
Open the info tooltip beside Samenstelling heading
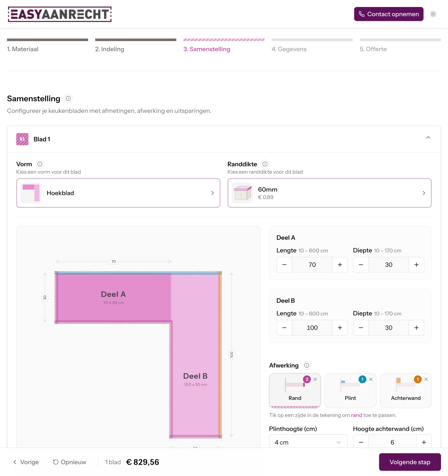[68, 98]
